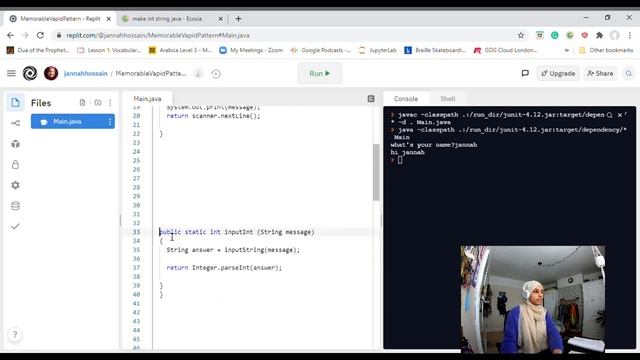Add a new file in Files panel
This screenshot has height=360, width=640.
pos(82,102)
